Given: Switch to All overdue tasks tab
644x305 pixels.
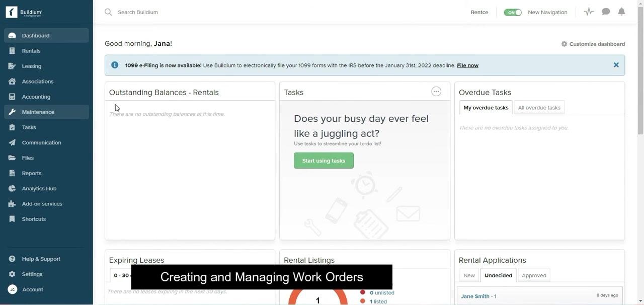Looking at the screenshot, I should 539,108.
